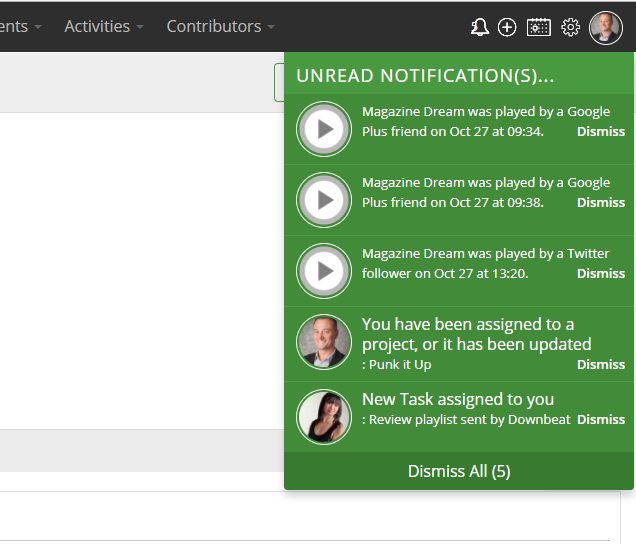The width and height of the screenshot is (636, 544).
Task: Click ': Review playlist sent by Downbeat' text
Action: tap(466, 419)
